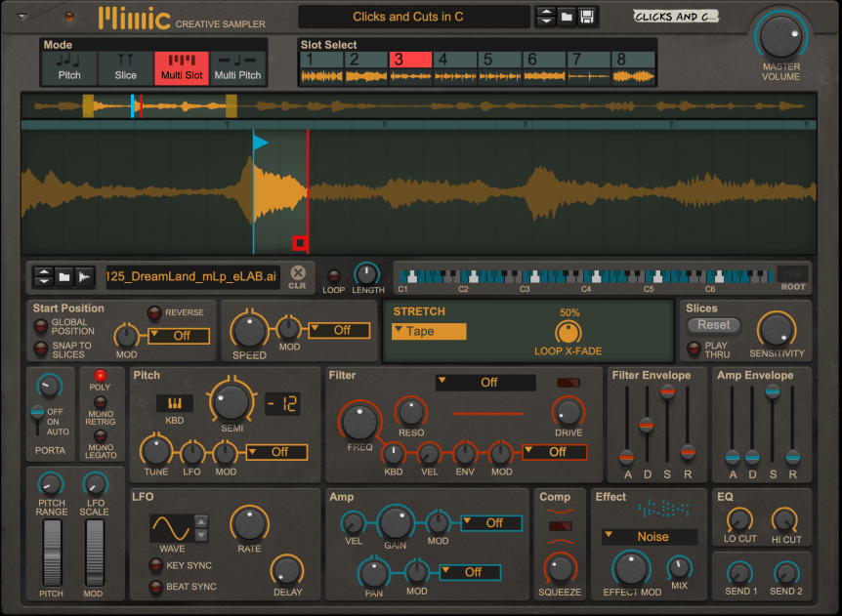
Task: Save the patch with the floppy disk icon
Action: click(587, 17)
